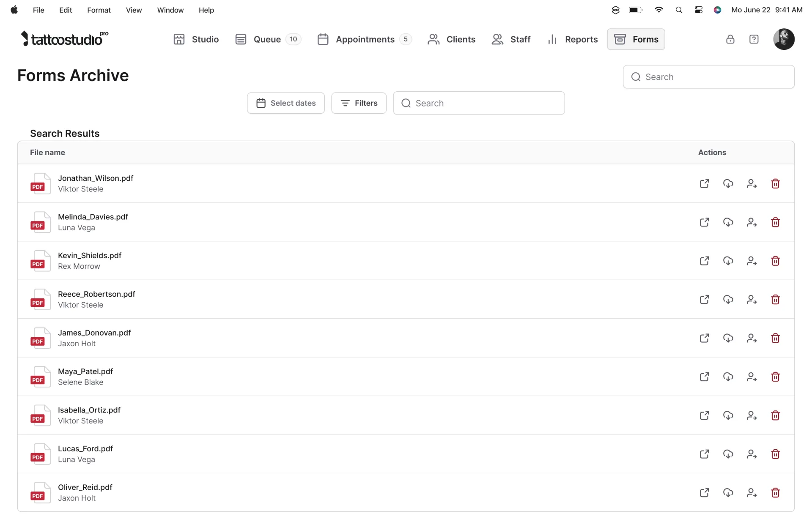Click the tattoostudio pro logo
The width and height of the screenshot is (812, 527).
pyautogui.click(x=64, y=38)
